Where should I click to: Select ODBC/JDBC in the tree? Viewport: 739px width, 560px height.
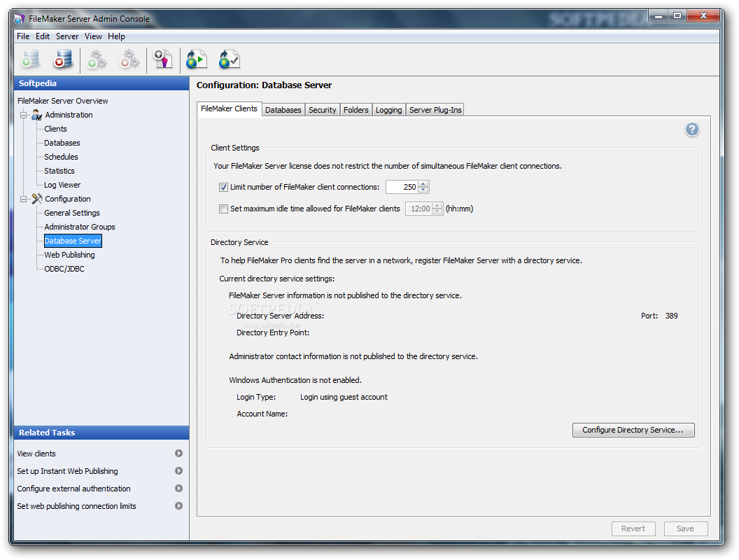(x=64, y=269)
